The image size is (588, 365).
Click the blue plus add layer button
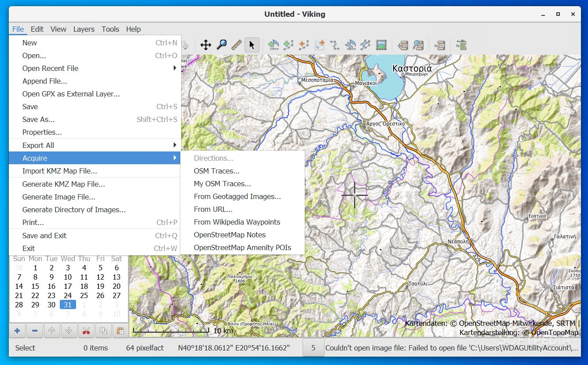pos(17,331)
